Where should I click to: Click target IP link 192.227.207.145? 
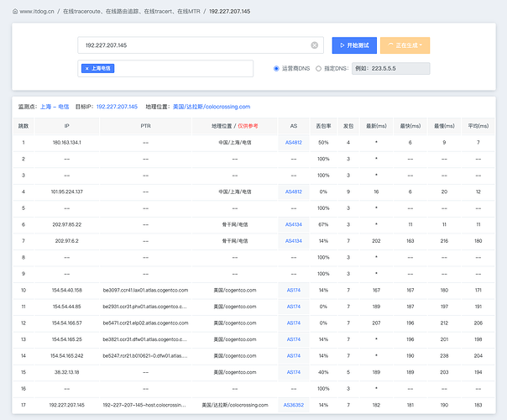click(x=117, y=107)
